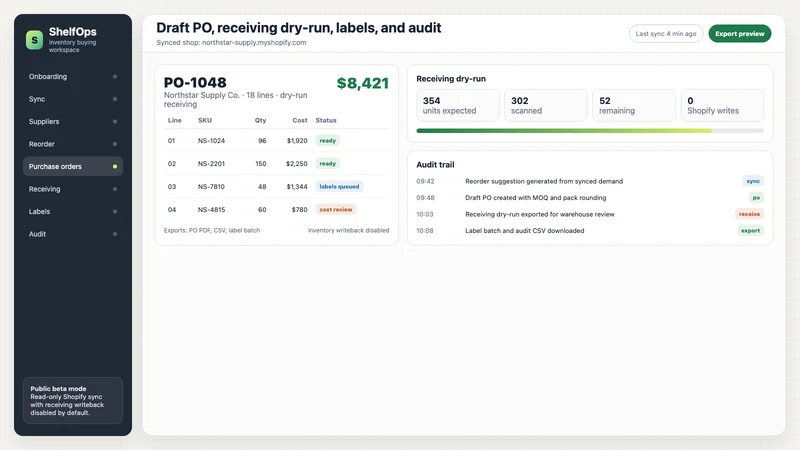Click the ready badge for NS-1024
This screenshot has height=450, width=800.
pos(328,140)
